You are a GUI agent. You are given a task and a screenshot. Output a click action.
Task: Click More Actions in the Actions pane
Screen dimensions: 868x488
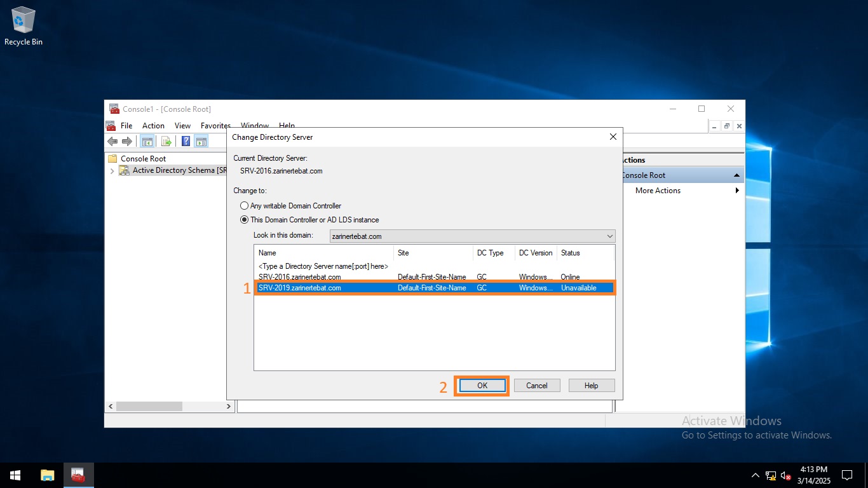658,191
